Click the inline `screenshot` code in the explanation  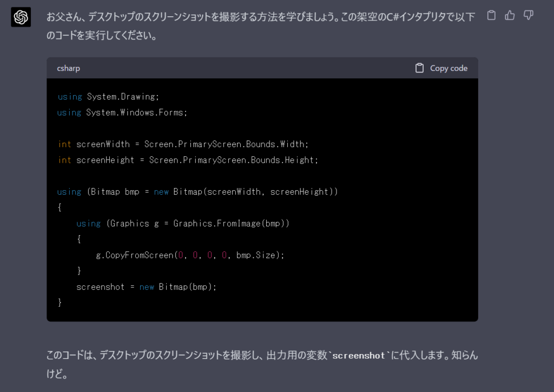tap(359, 356)
